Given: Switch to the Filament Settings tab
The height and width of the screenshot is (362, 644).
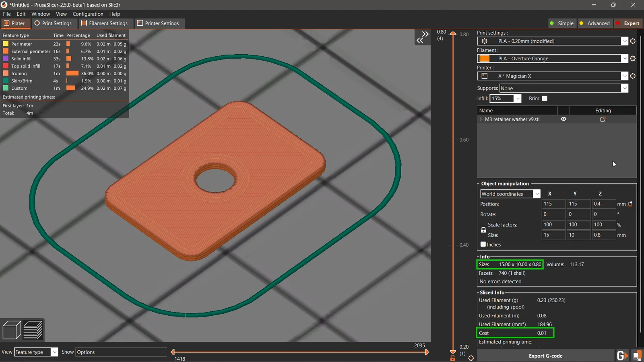Looking at the screenshot, I should coord(104,23).
